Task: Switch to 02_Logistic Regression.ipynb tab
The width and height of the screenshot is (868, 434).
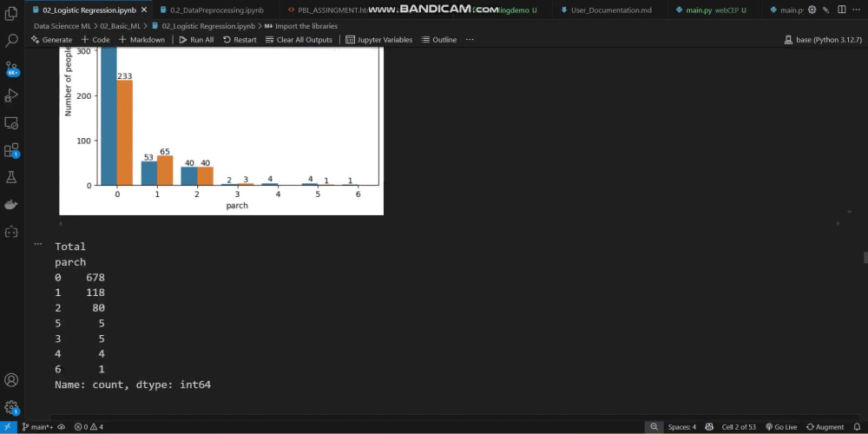Action: tap(83, 10)
